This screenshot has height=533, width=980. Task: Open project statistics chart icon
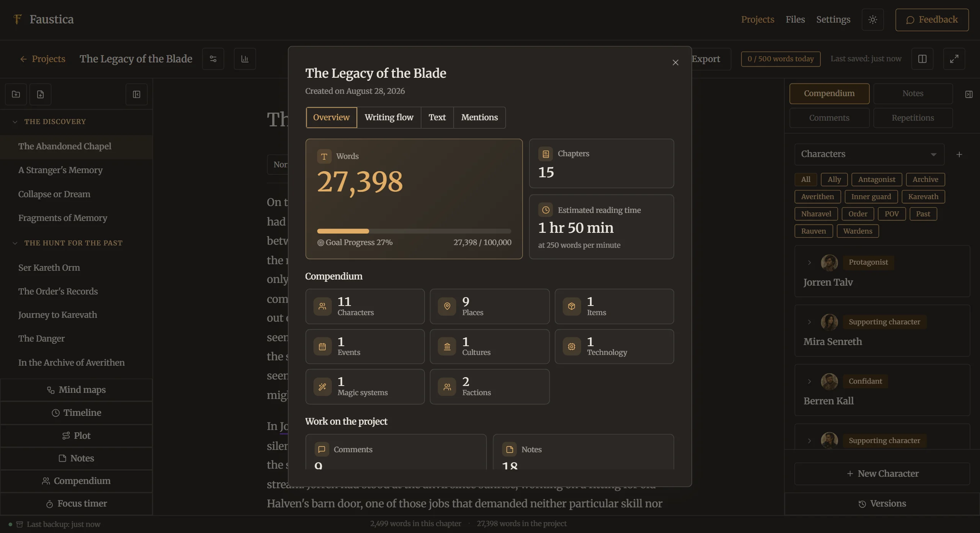tap(245, 59)
